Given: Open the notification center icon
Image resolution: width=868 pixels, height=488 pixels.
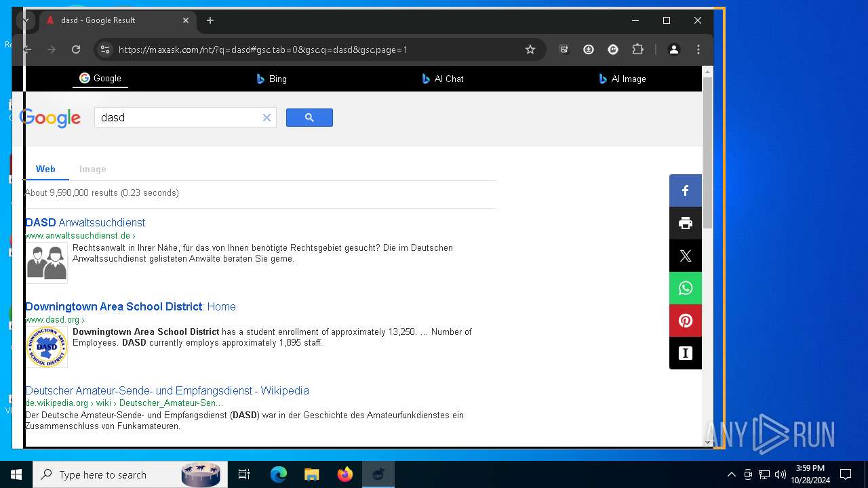Looking at the screenshot, I should [x=846, y=474].
